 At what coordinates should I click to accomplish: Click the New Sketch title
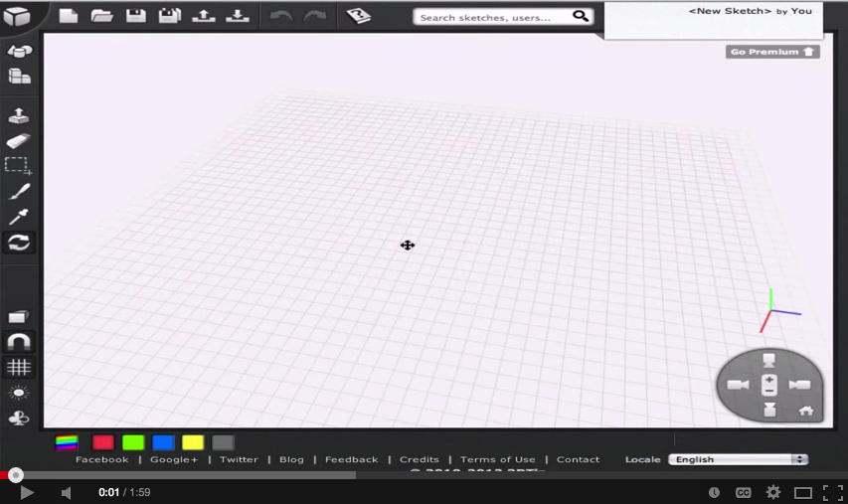pyautogui.click(x=730, y=11)
